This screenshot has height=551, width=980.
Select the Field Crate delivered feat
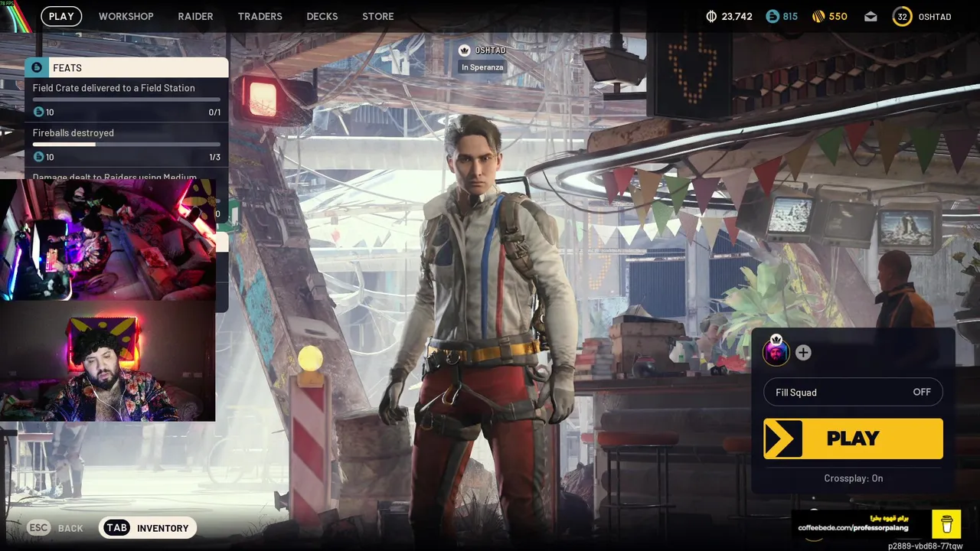point(126,99)
